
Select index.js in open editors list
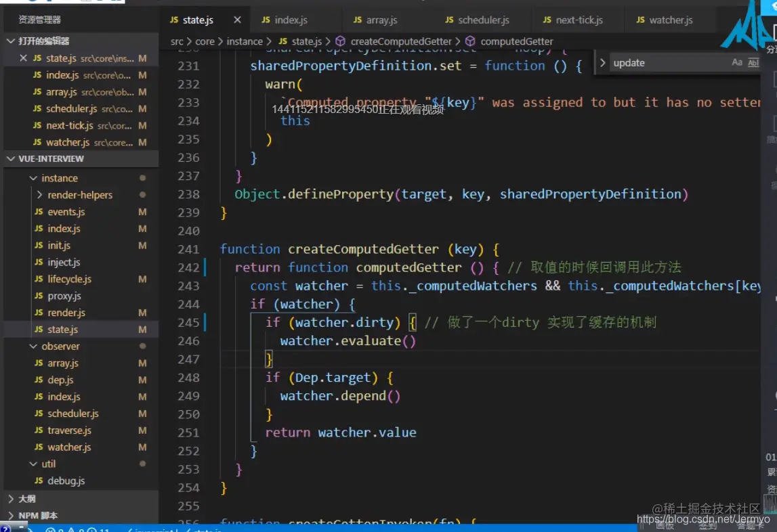(x=81, y=75)
